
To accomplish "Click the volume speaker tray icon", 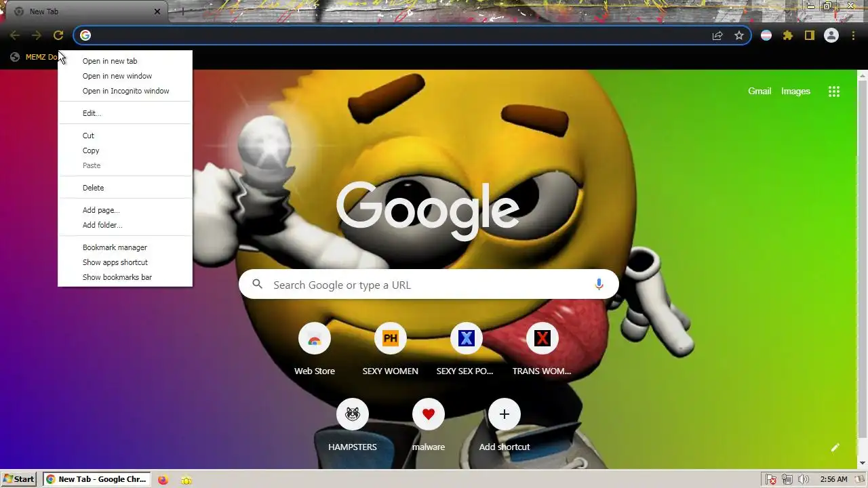I will coord(804,479).
